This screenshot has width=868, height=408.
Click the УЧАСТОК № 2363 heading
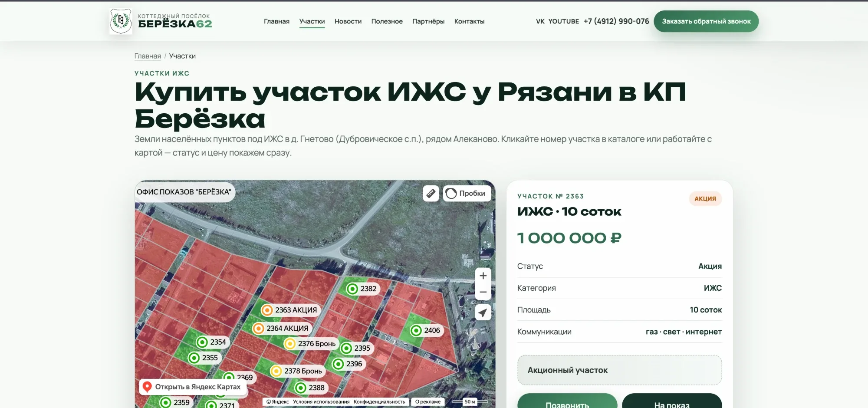click(x=550, y=196)
